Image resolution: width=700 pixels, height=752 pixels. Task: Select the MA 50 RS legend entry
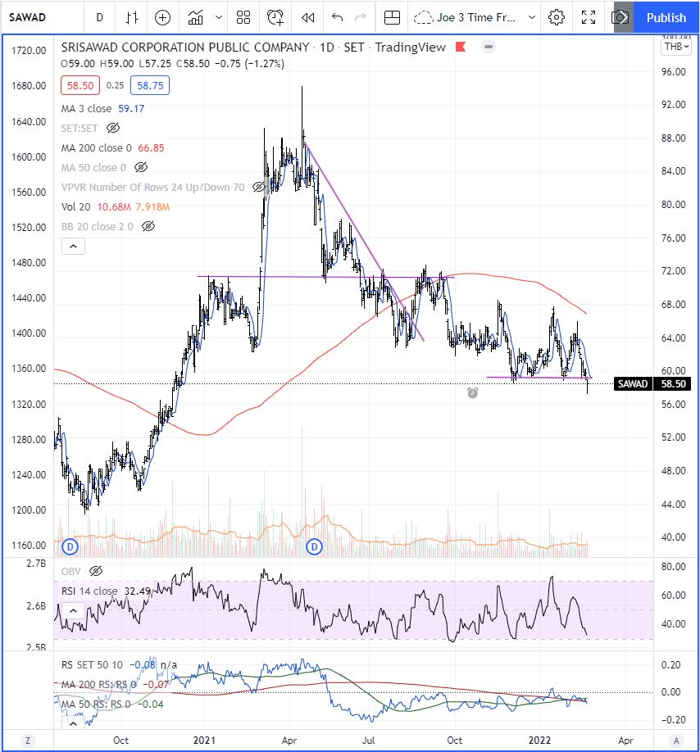click(95, 704)
